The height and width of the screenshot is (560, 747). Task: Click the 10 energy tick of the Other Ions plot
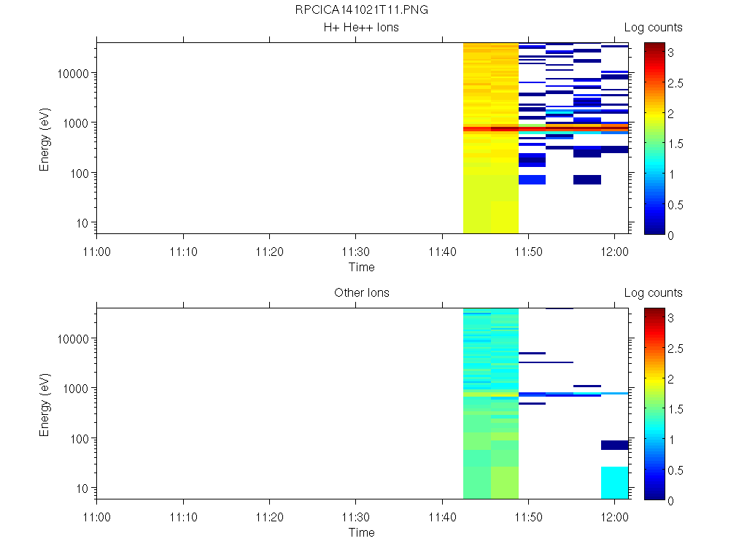coord(82,489)
